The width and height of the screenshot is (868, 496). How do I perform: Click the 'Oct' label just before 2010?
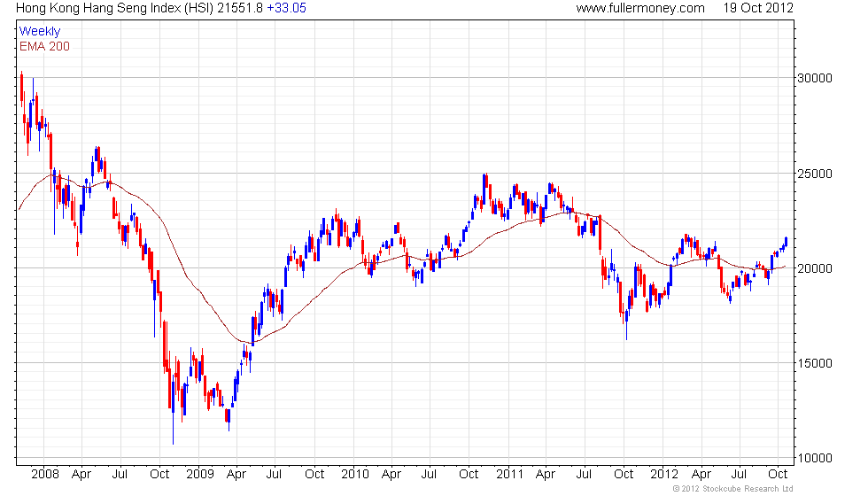pyautogui.click(x=314, y=475)
